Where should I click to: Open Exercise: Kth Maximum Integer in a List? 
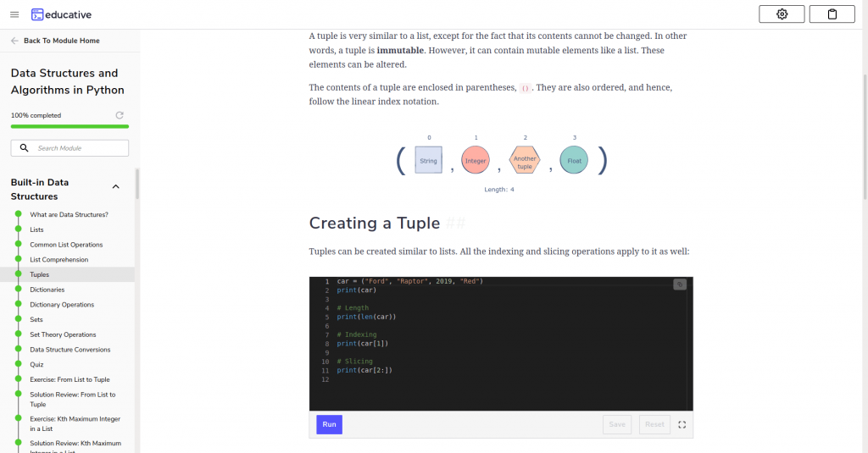point(75,423)
